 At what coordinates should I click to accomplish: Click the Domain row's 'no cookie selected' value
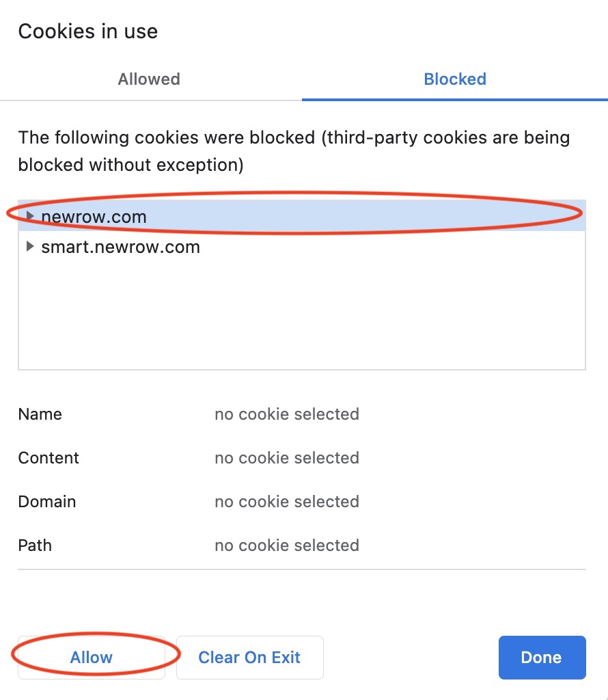[287, 502]
